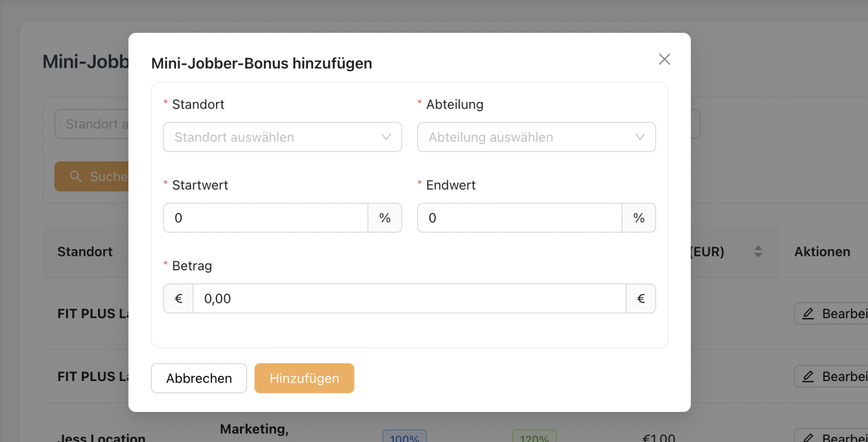Click the percent suffix of Endwert
The height and width of the screenshot is (442, 868).
(x=639, y=218)
